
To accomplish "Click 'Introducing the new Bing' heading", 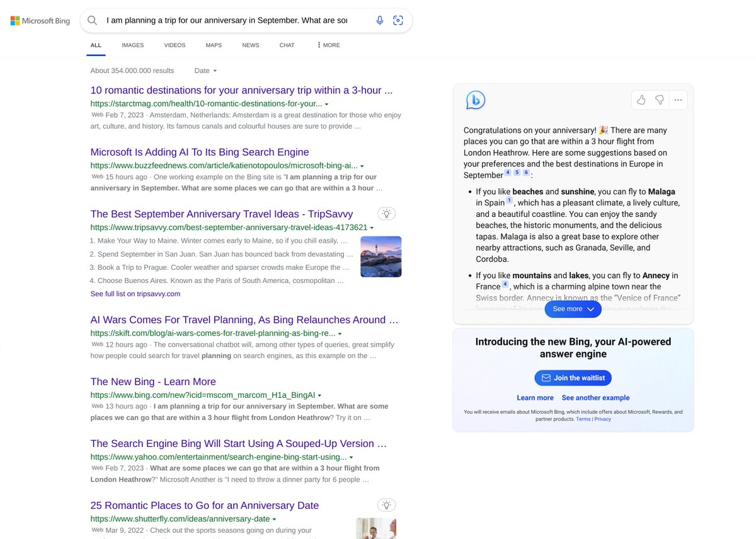I will (573, 348).
